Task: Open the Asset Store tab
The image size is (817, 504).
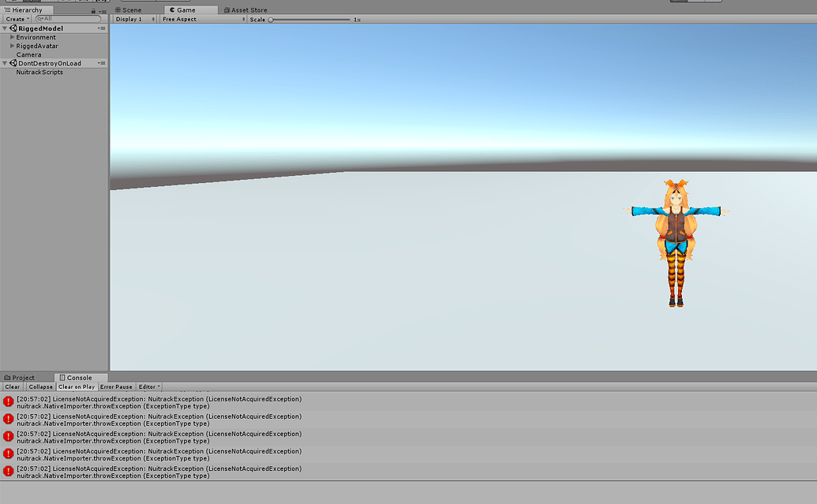Action: point(245,9)
